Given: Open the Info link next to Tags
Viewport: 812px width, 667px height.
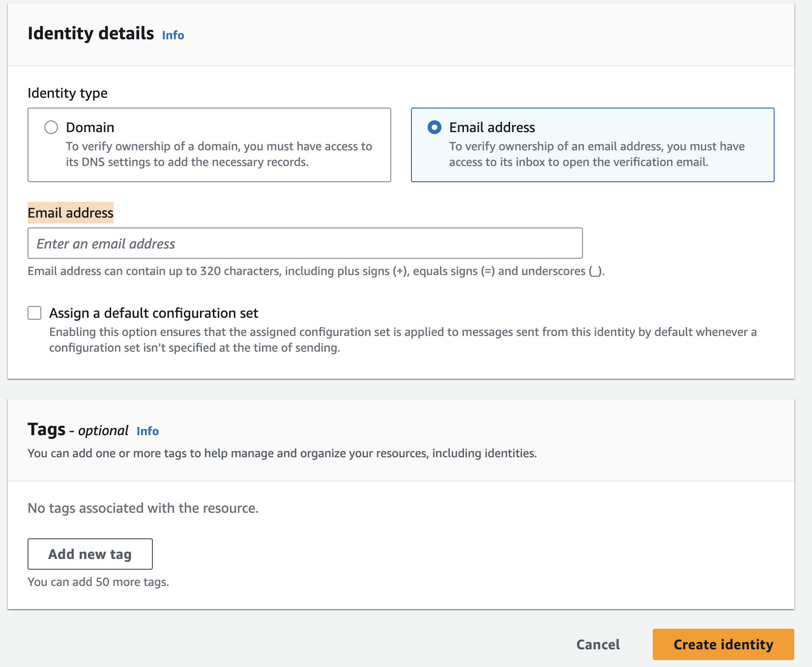Looking at the screenshot, I should [147, 431].
